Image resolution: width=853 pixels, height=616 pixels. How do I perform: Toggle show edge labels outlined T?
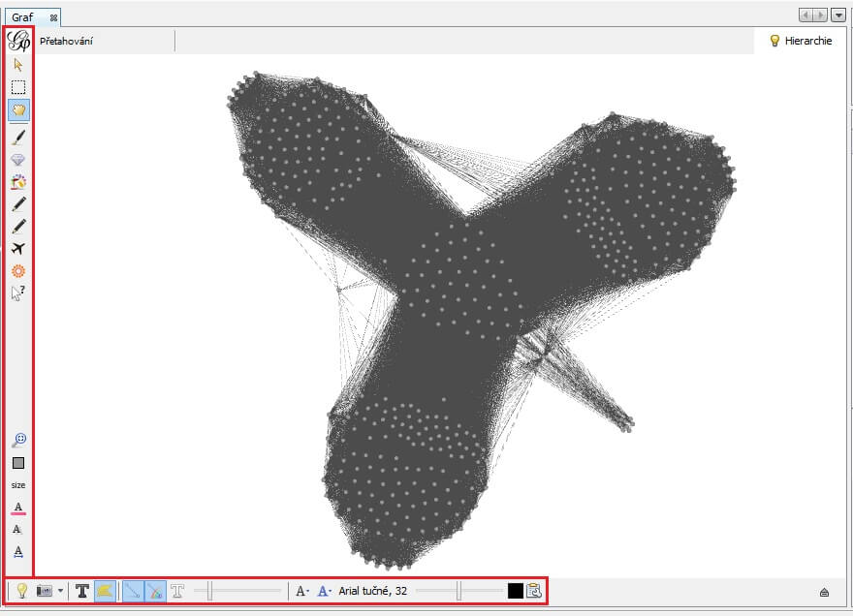177,591
